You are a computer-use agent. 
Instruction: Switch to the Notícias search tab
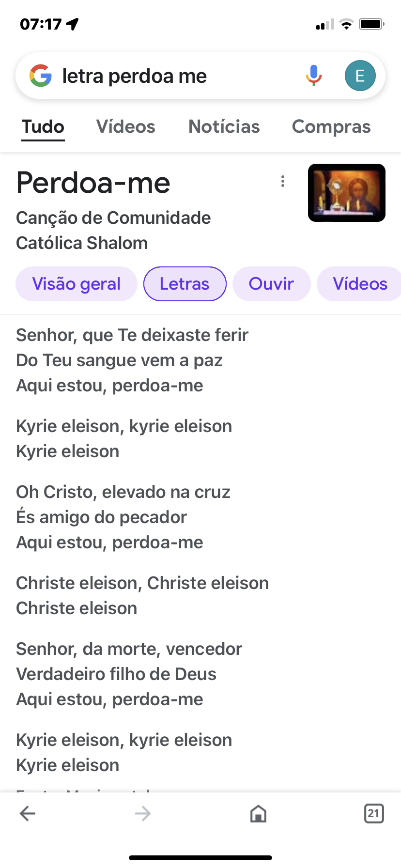[x=224, y=127]
